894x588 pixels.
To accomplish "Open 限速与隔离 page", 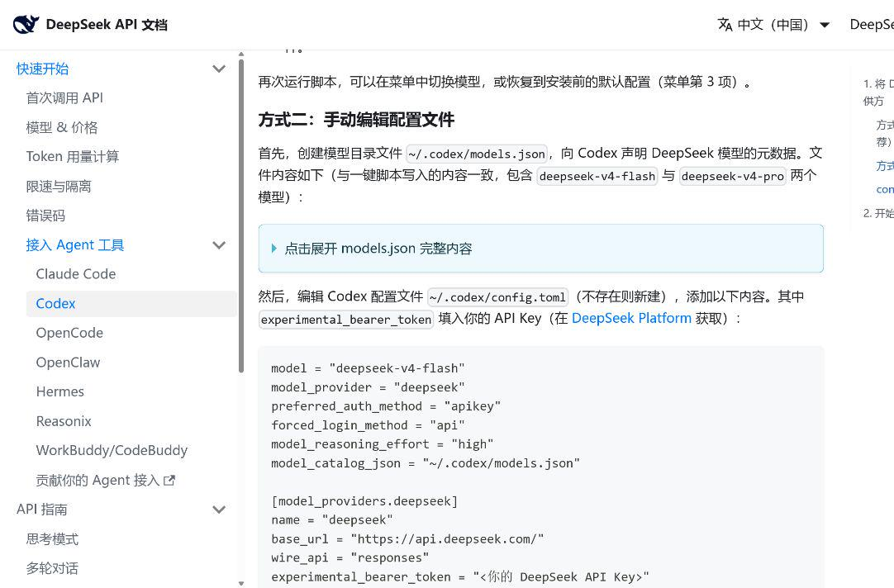I will click(x=59, y=187).
